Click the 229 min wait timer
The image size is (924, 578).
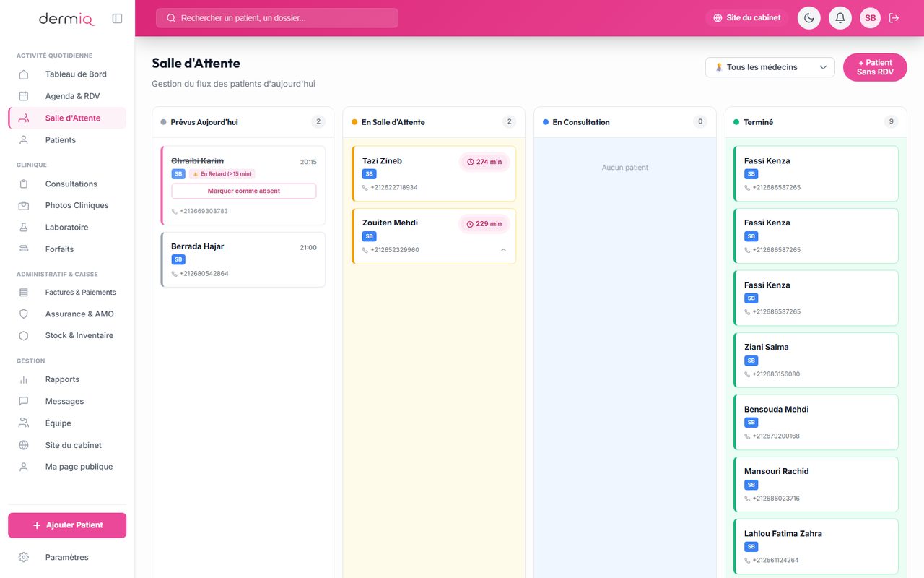coord(484,224)
